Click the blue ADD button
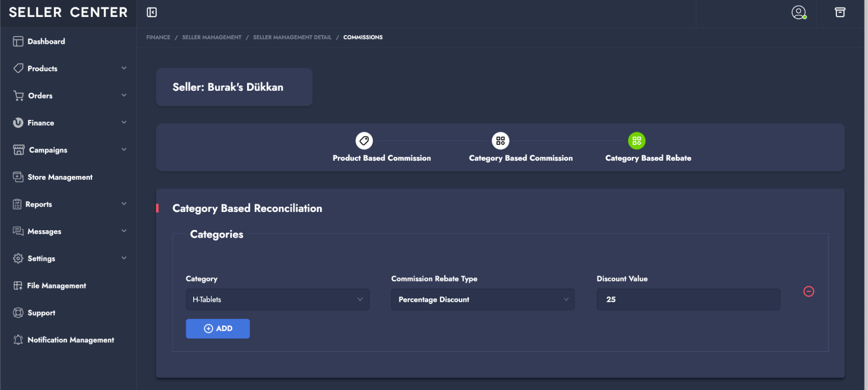 pos(218,329)
